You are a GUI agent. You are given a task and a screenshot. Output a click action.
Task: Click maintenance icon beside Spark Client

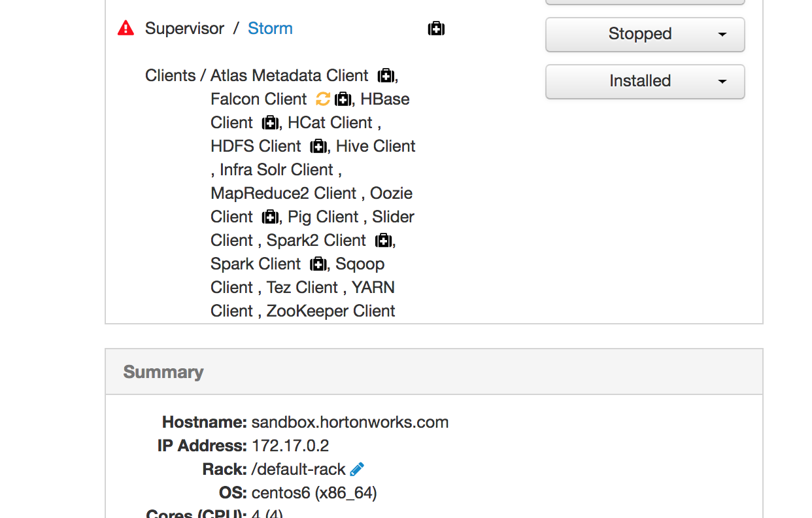[x=318, y=264]
